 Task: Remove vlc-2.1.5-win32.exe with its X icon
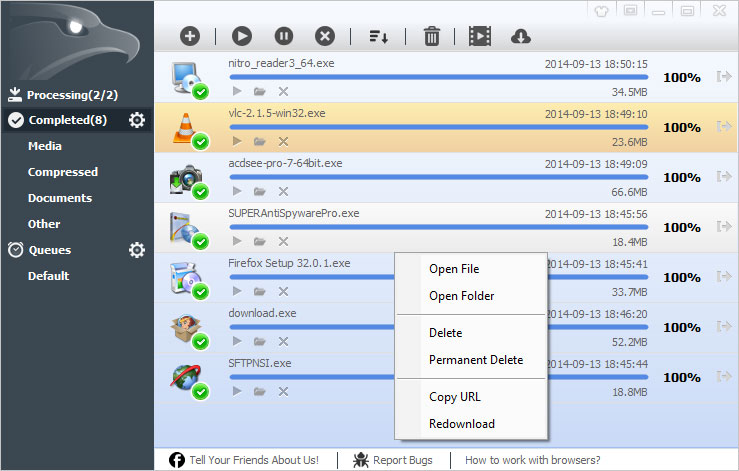(x=283, y=141)
